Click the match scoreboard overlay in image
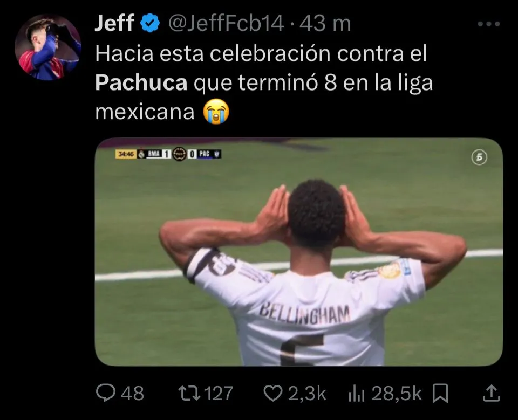 pos(168,154)
